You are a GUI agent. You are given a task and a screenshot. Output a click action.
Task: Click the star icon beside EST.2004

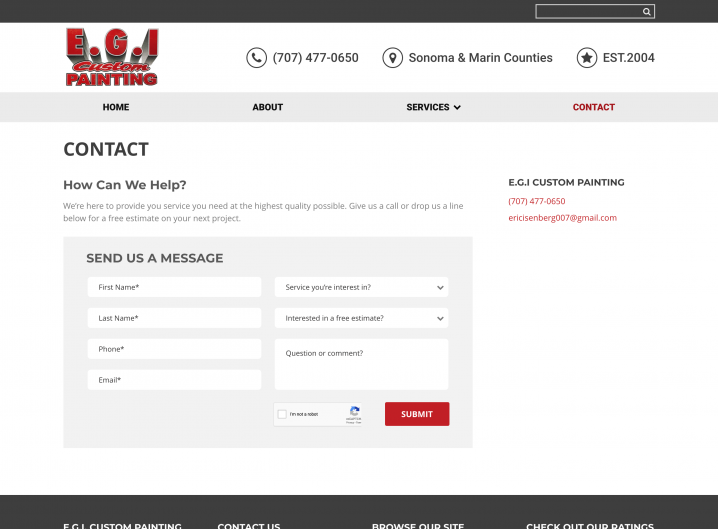587,58
